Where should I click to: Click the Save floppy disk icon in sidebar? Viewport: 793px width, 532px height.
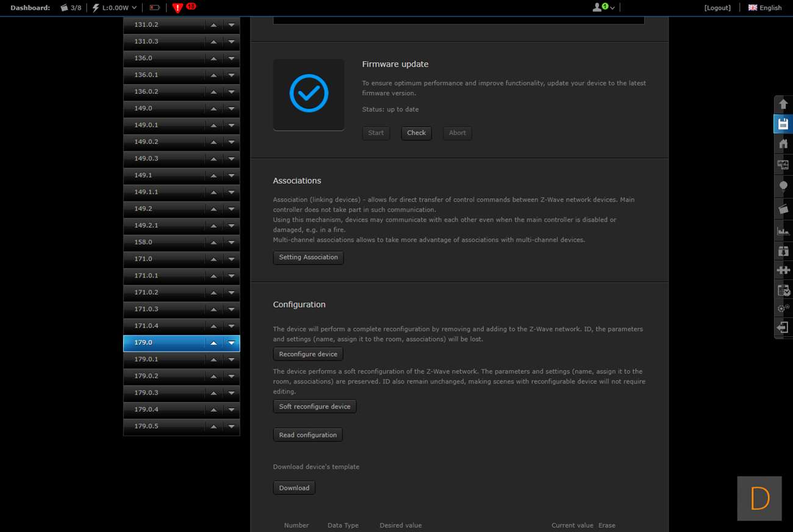[783, 124]
